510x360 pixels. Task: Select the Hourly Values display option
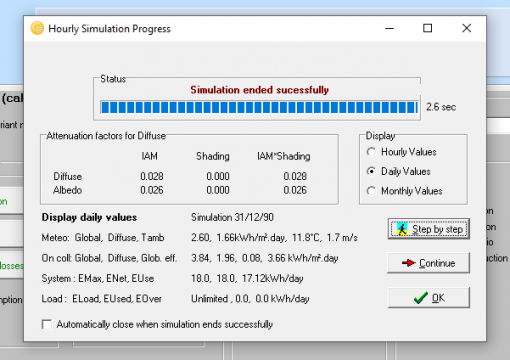tap(371, 152)
